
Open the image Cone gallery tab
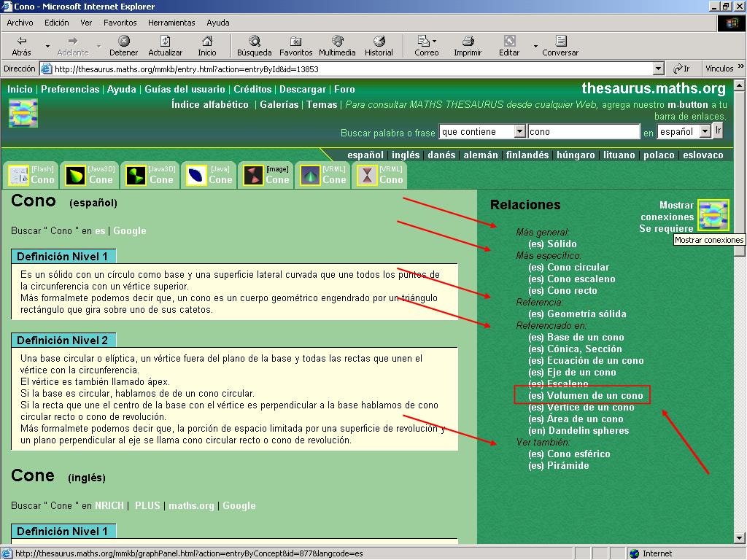point(266,175)
